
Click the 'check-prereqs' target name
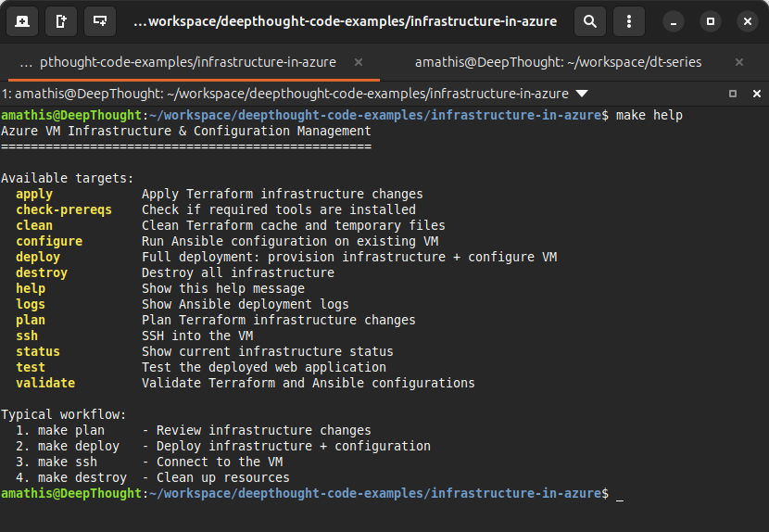coord(64,210)
